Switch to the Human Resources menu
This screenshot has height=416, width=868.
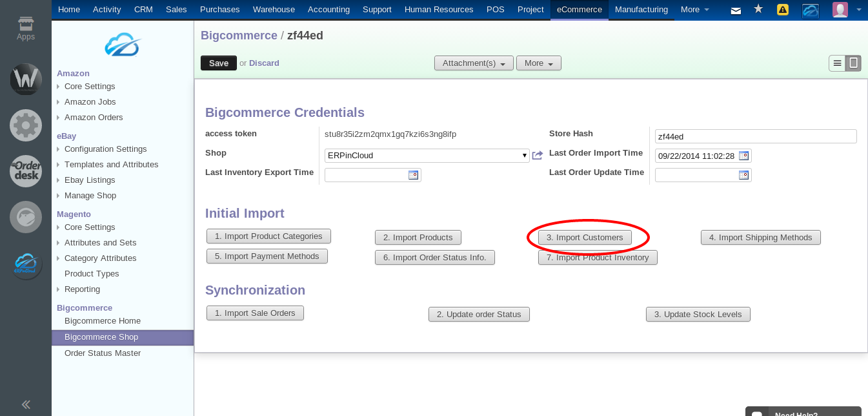click(439, 10)
